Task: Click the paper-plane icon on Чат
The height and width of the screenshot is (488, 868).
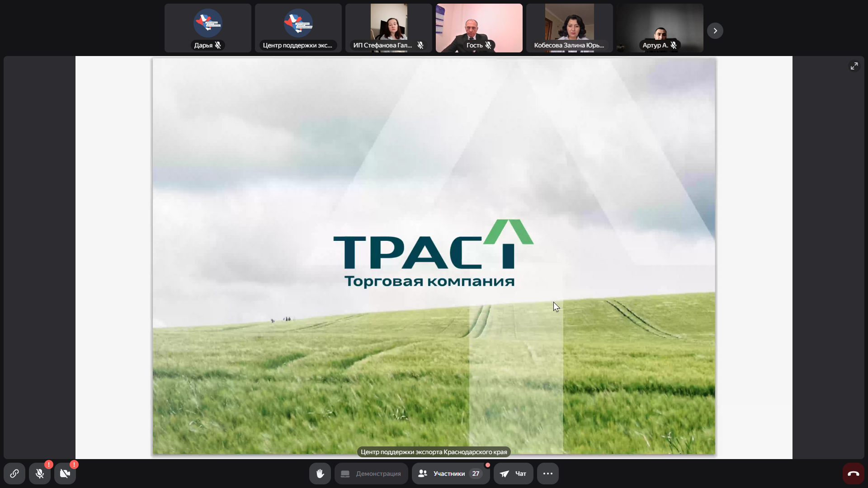Action: [505, 474]
